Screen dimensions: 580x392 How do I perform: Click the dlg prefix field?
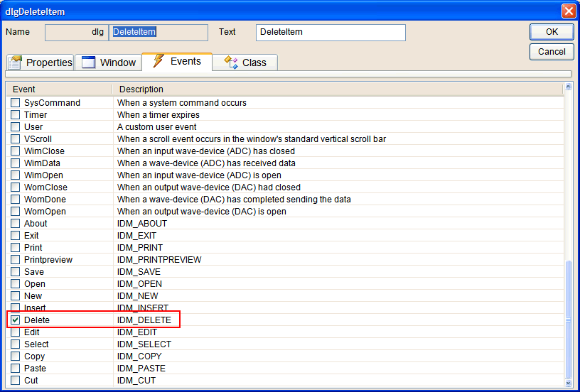coord(77,32)
